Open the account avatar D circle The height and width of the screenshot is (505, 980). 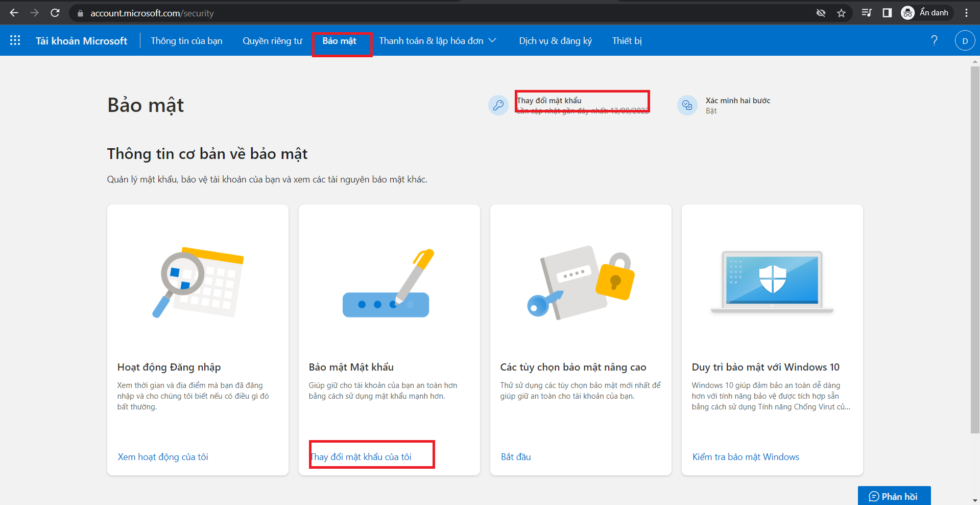965,41
